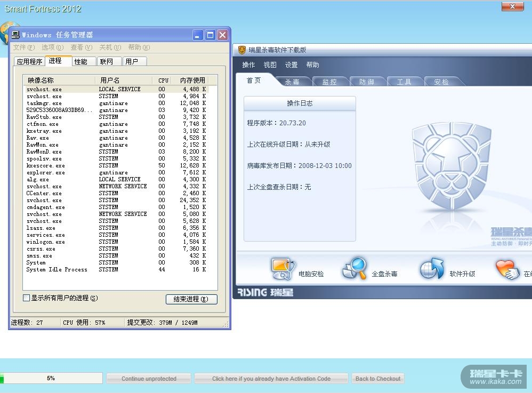
Task: Select the RavMonD.exe process row
Action: tap(116, 151)
